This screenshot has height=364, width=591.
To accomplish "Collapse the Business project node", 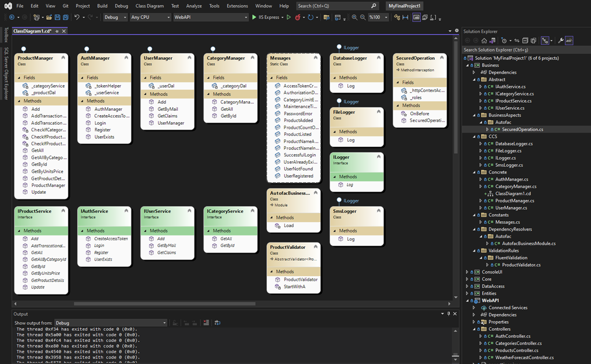I will [467, 65].
